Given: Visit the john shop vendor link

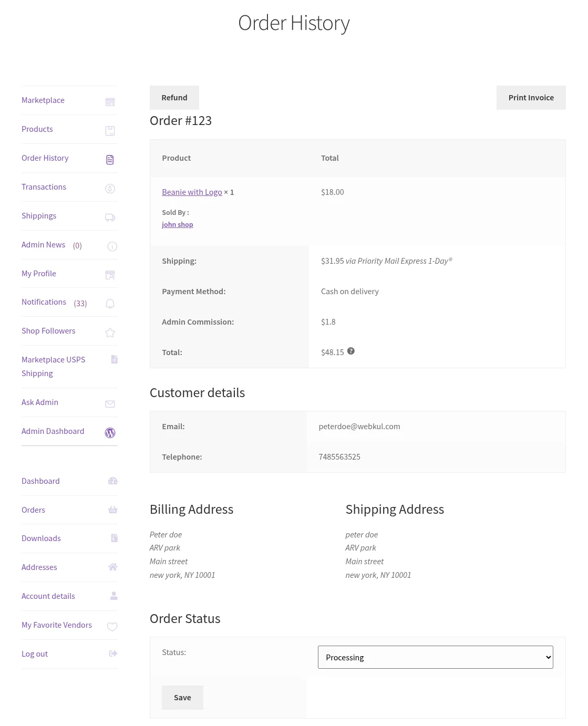Looking at the screenshot, I should [x=177, y=224].
